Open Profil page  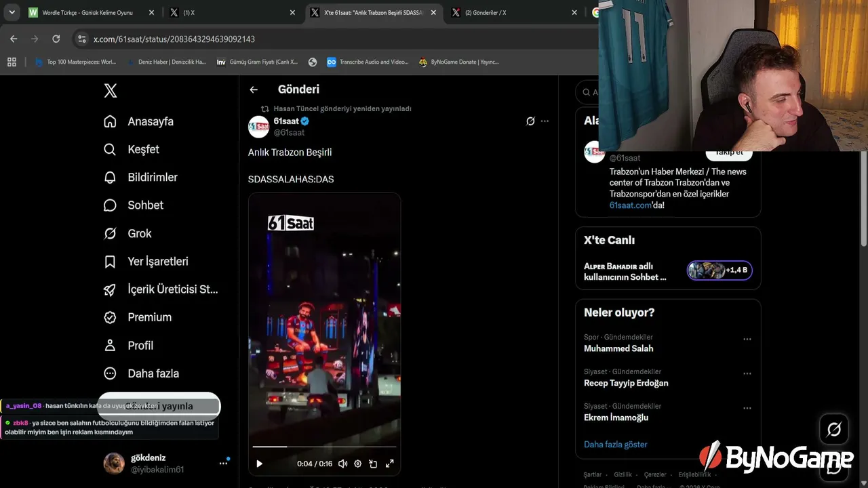(128, 345)
